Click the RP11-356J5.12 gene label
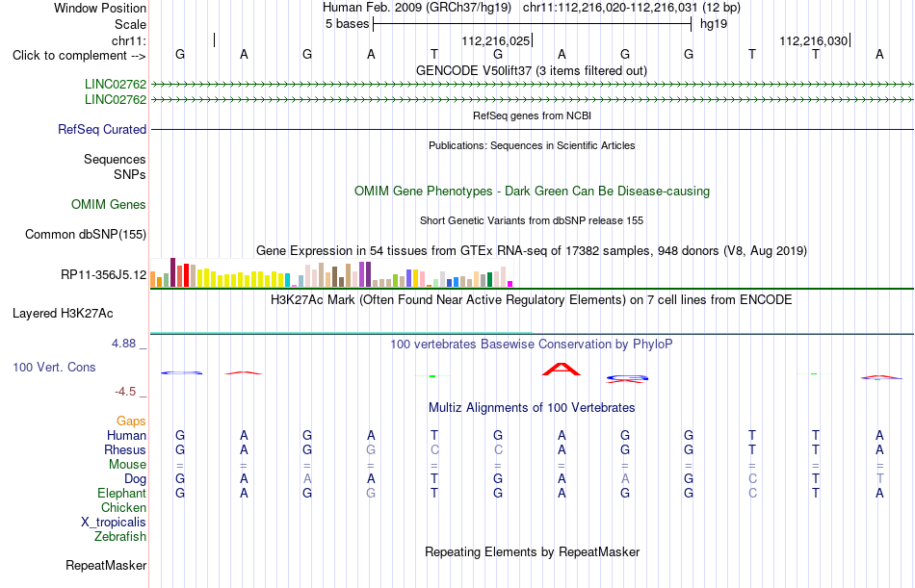Screen dimensions: 915x588 104,274
